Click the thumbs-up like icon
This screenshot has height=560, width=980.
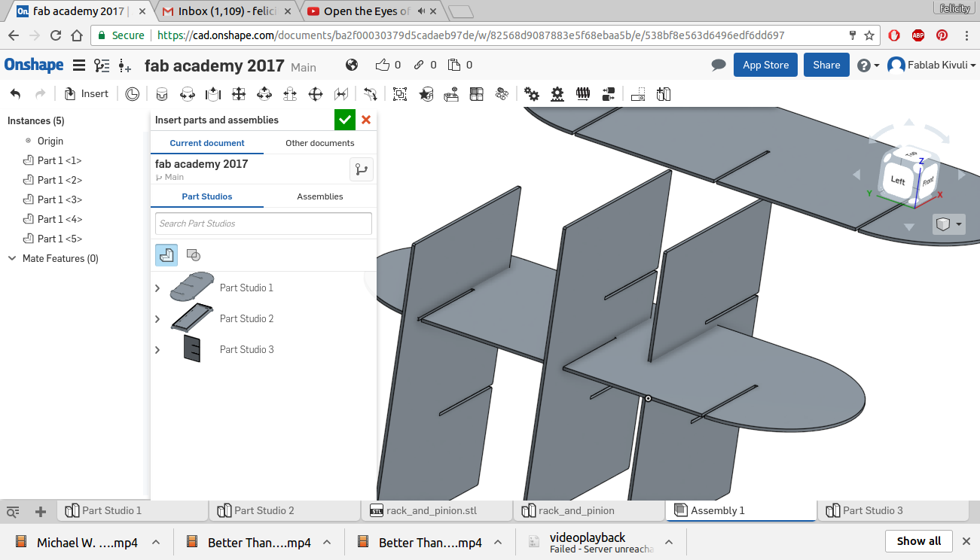pos(383,65)
